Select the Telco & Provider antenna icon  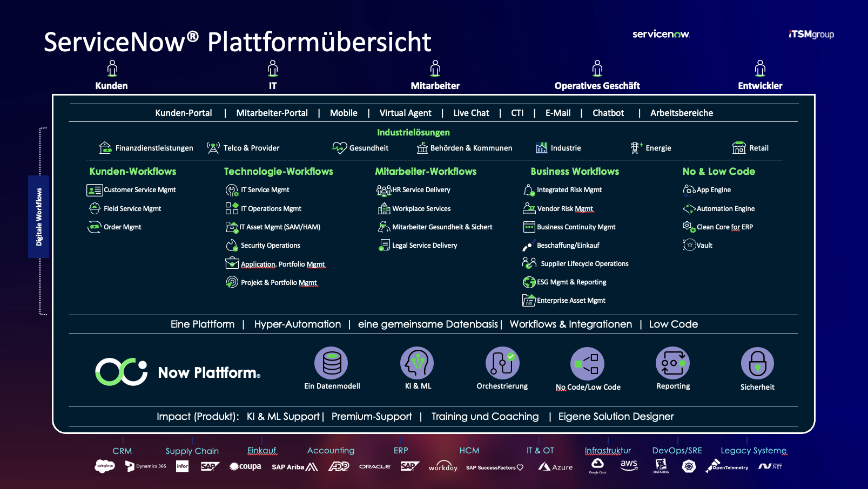[213, 147]
